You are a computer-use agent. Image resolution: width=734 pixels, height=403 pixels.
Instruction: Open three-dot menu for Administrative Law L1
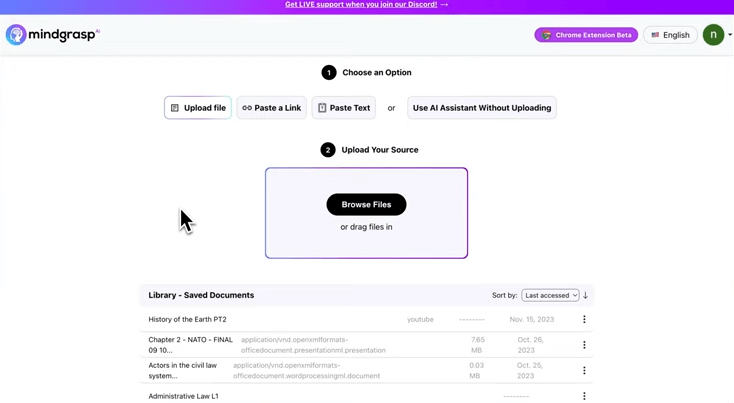584,396
